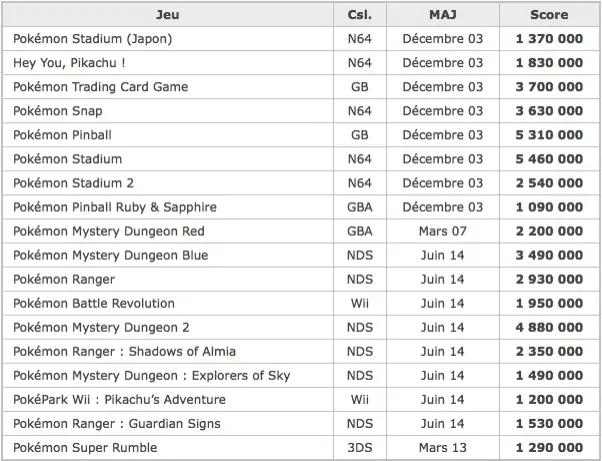Select Pokémon Stadium 2 row name
The image size is (602, 461).
(x=73, y=183)
